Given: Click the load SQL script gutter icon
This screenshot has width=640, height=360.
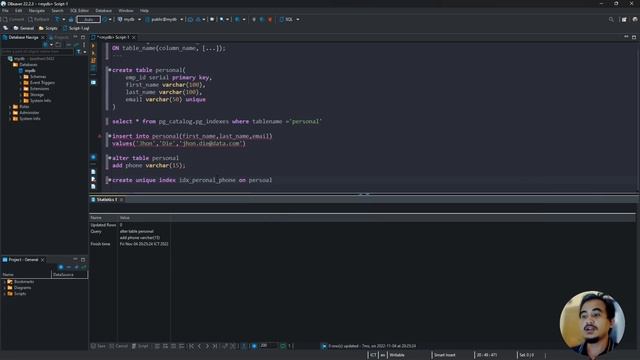Looking at the screenshot, I should 93,172.
